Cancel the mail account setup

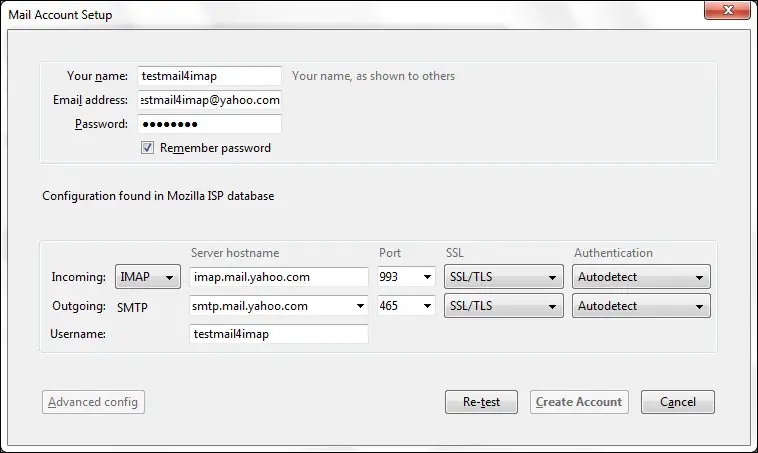(x=678, y=402)
